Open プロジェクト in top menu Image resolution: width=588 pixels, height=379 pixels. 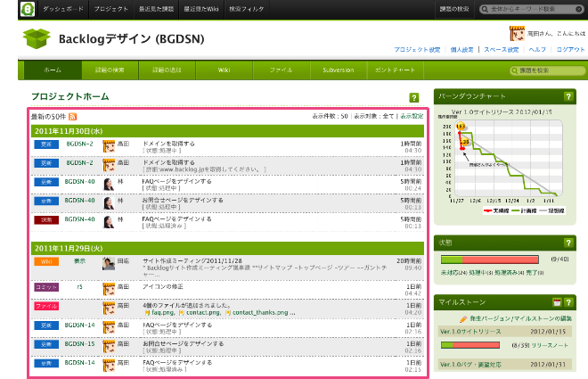pos(111,9)
